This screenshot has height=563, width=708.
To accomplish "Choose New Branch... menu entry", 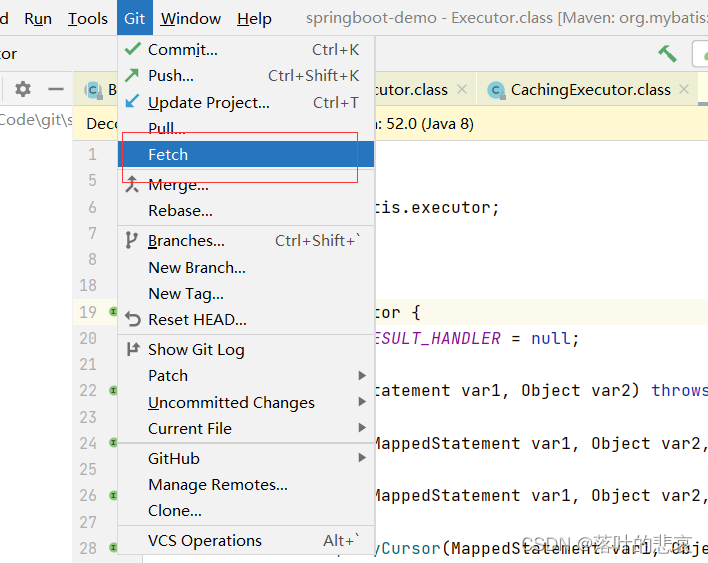I will point(246,267).
